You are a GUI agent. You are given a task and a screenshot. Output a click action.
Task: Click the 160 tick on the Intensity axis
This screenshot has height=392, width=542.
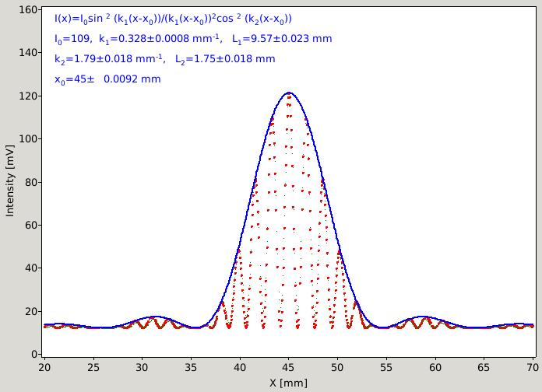click(x=28, y=9)
